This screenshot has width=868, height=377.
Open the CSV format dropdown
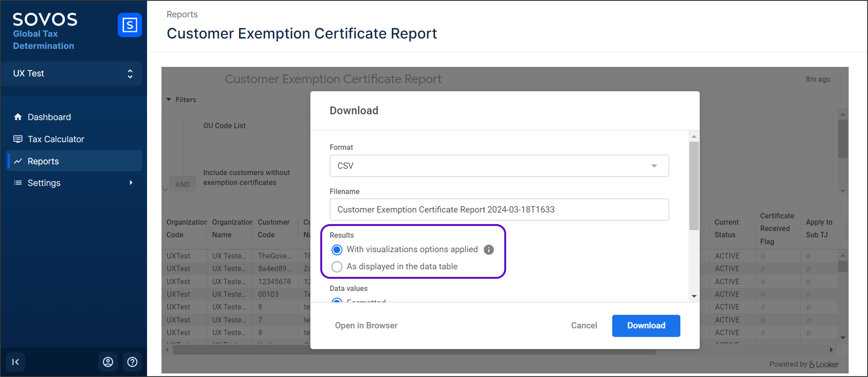point(499,166)
